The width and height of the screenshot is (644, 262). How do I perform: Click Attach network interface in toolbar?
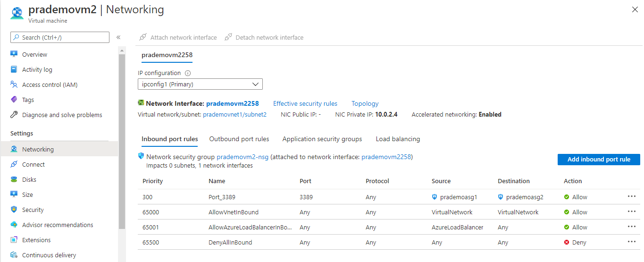point(178,37)
